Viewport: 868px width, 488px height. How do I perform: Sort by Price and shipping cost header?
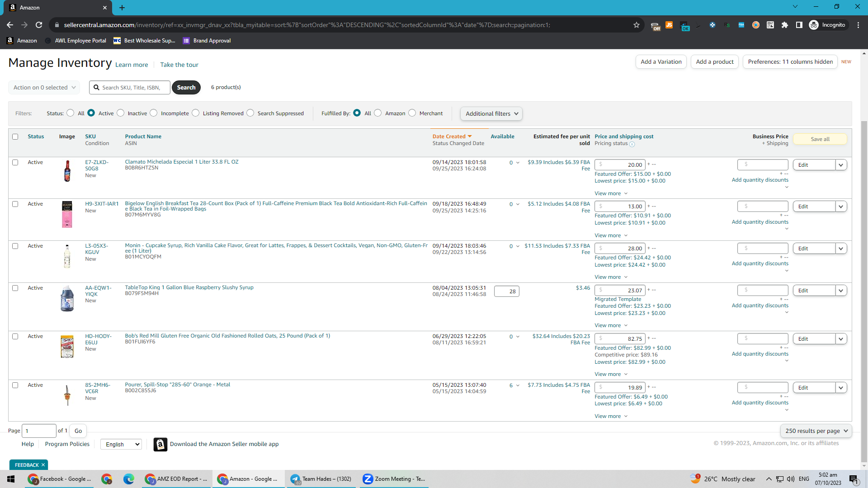tap(624, 136)
